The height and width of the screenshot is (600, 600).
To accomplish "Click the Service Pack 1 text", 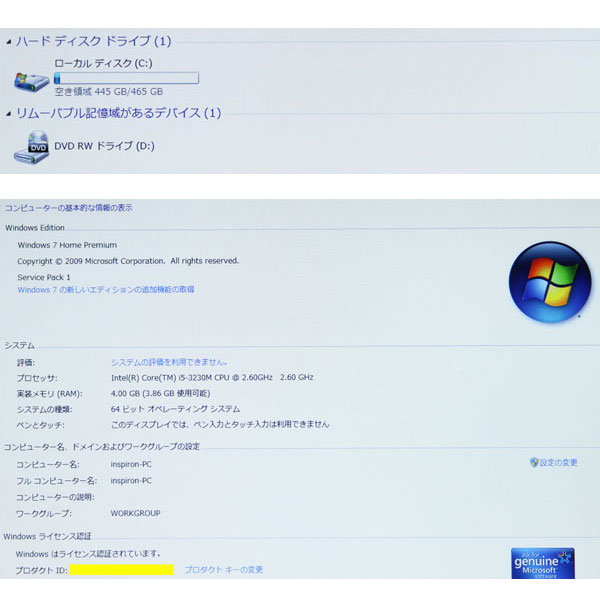I will 44,277.
